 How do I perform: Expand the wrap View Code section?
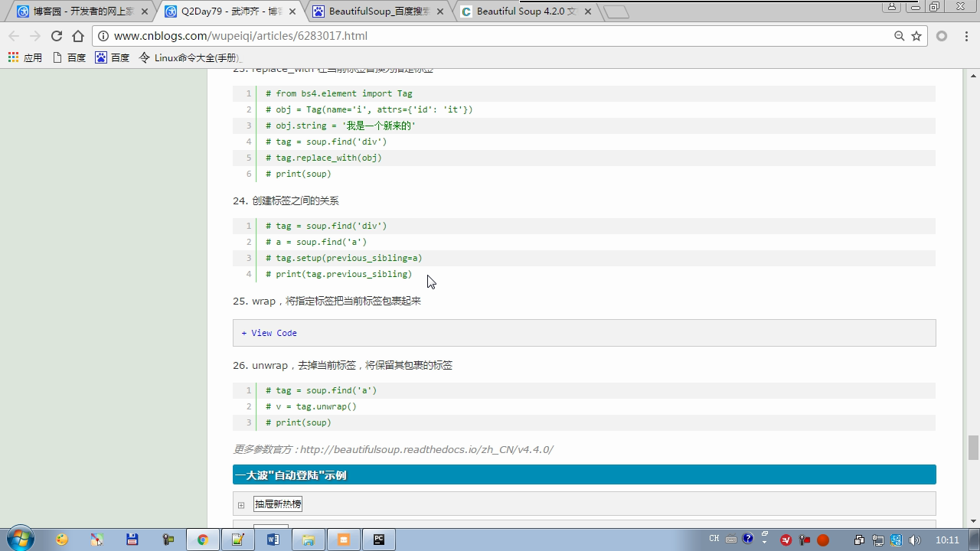pos(269,333)
